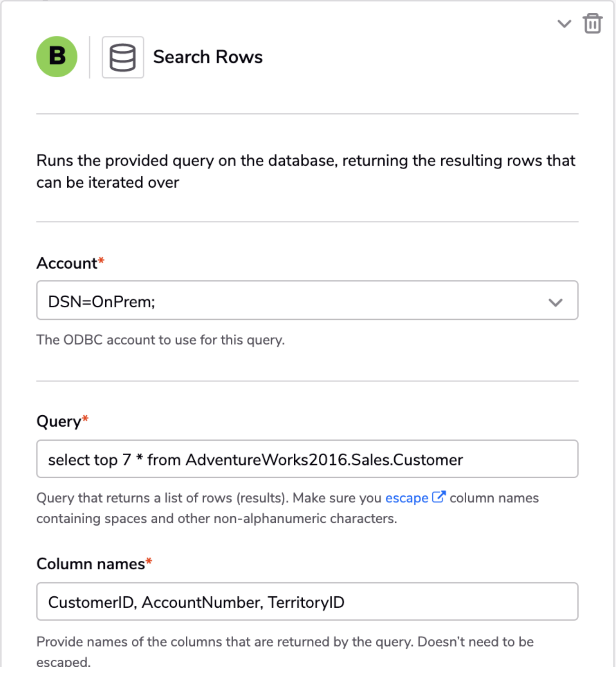Click the Account field label
This screenshot has height=675, width=616.
pyautogui.click(x=70, y=263)
